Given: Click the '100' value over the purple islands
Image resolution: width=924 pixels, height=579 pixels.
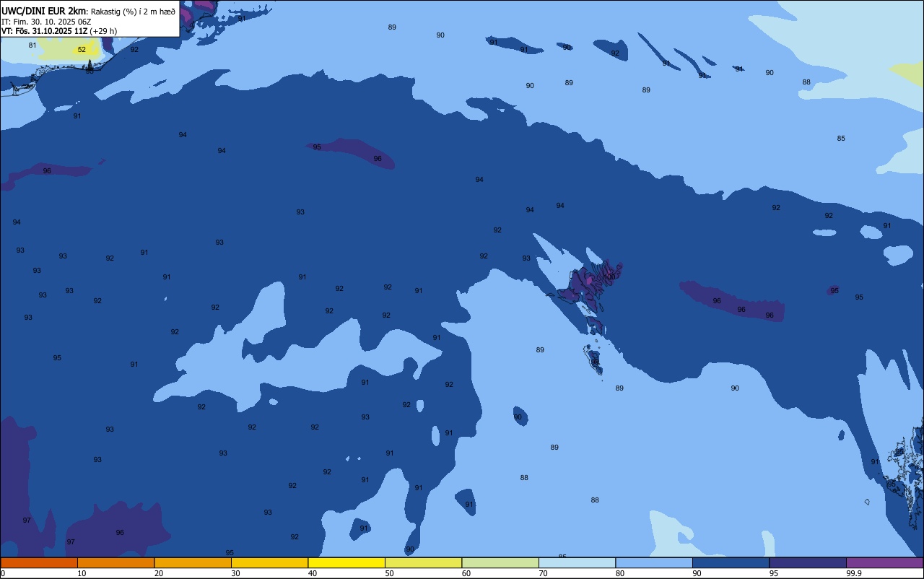Looking at the screenshot, I should coord(610,277).
